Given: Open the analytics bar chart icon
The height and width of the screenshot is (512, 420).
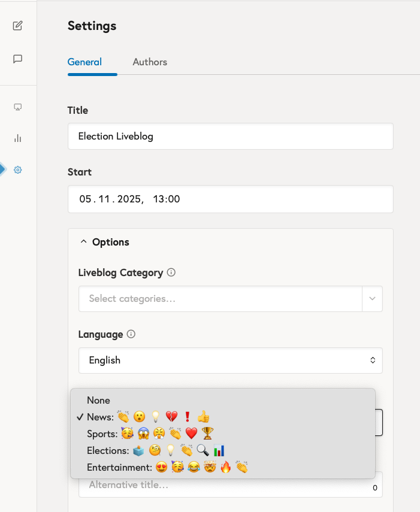Looking at the screenshot, I should [x=17, y=138].
